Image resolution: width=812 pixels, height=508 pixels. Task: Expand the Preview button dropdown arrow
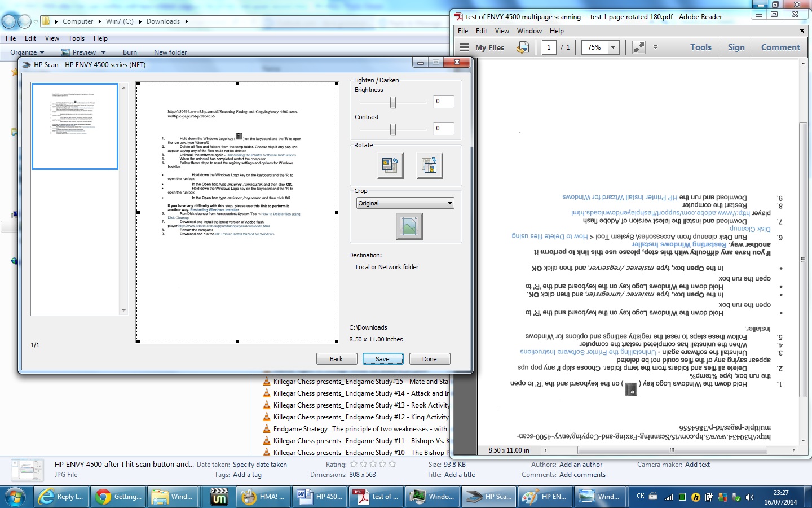(x=103, y=52)
